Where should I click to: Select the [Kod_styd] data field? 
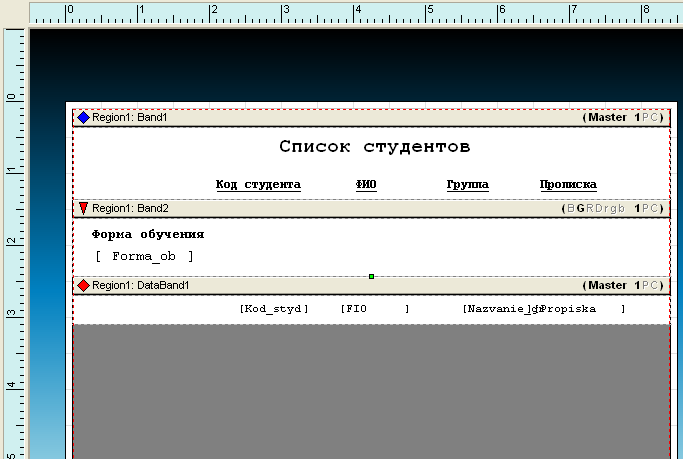pos(274,309)
